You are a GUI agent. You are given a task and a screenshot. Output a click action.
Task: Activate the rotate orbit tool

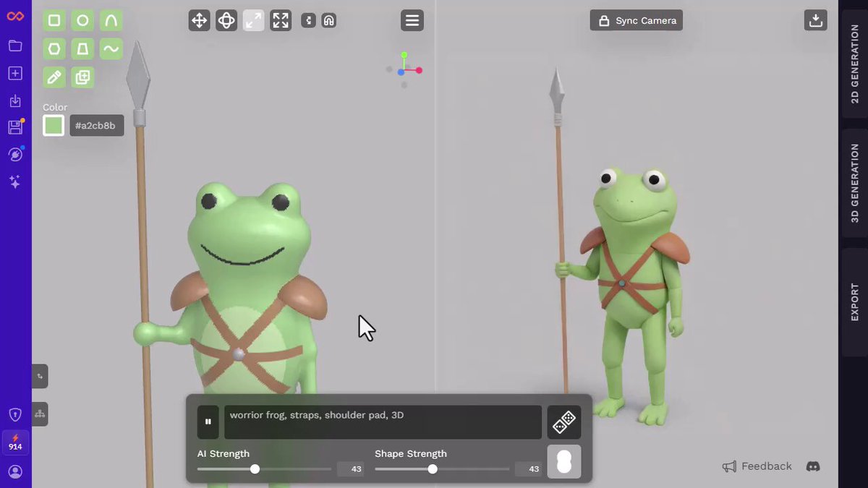point(226,20)
